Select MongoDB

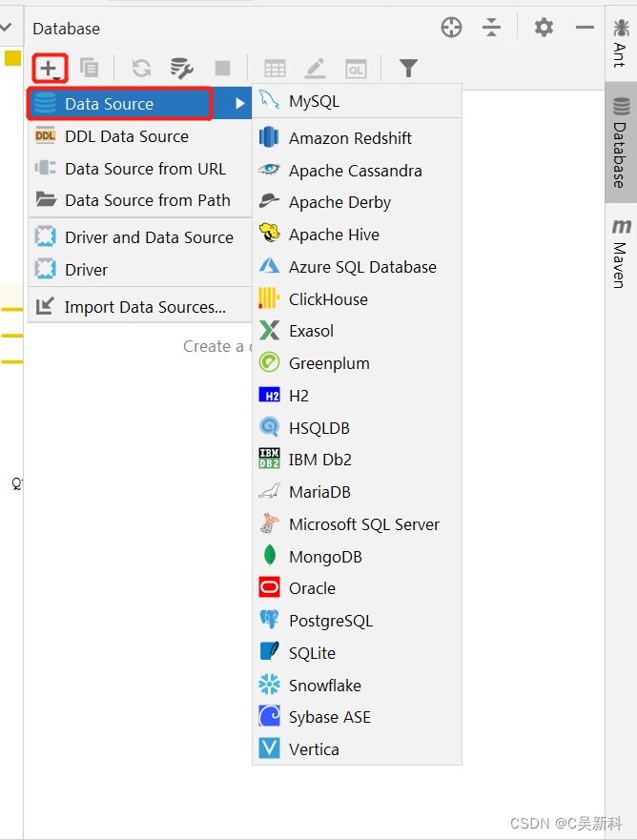(x=357, y=557)
